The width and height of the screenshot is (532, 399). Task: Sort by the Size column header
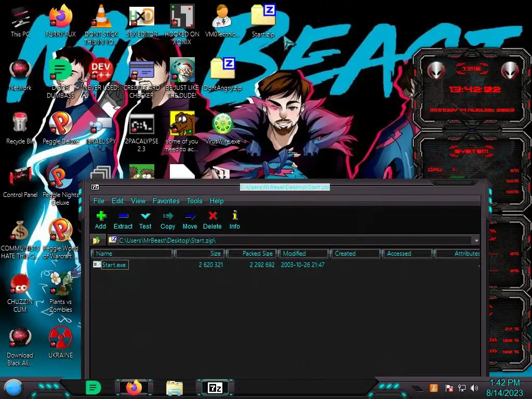click(x=200, y=254)
